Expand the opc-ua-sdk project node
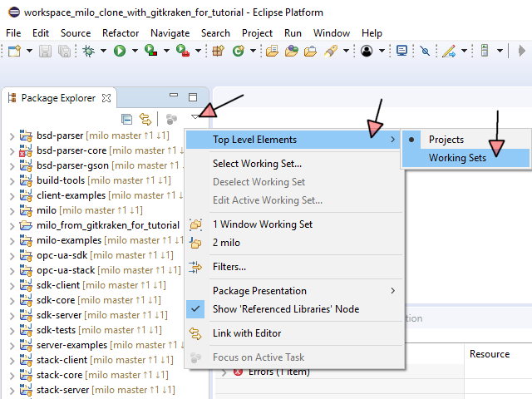The height and width of the screenshot is (399, 532). (12, 256)
